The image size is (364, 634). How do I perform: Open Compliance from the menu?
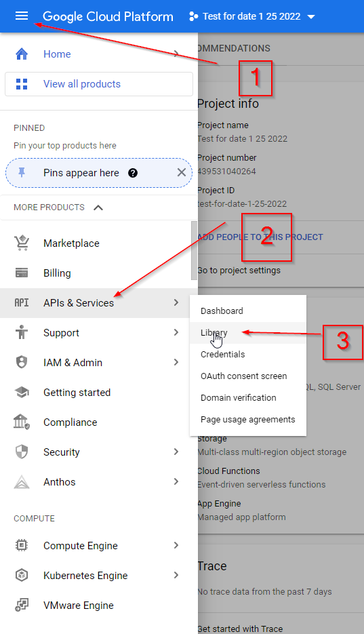tap(99, 422)
